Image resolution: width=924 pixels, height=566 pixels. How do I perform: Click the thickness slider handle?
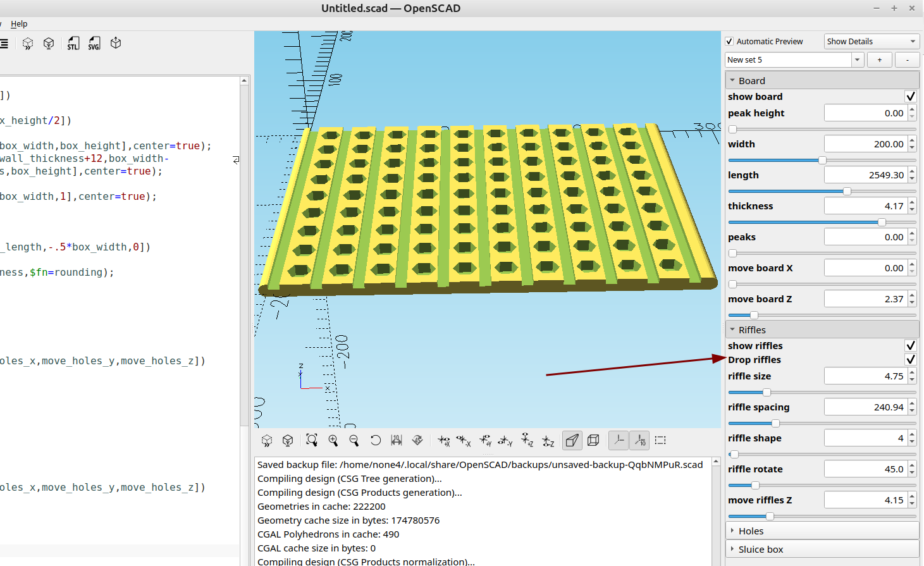coord(882,223)
